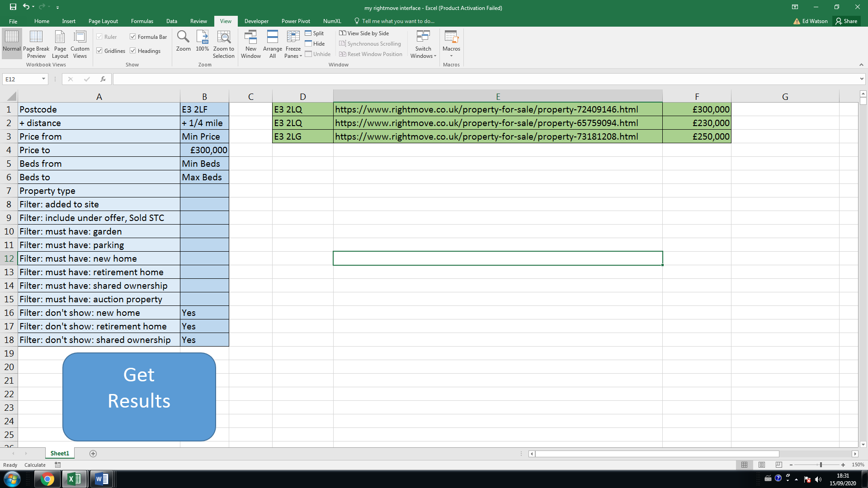The image size is (868, 488).
Task: Click the Share button
Action: pyautogui.click(x=846, y=21)
